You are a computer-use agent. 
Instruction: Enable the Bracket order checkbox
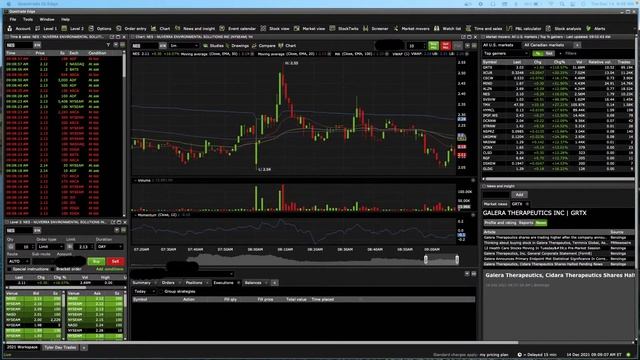(x=52, y=269)
